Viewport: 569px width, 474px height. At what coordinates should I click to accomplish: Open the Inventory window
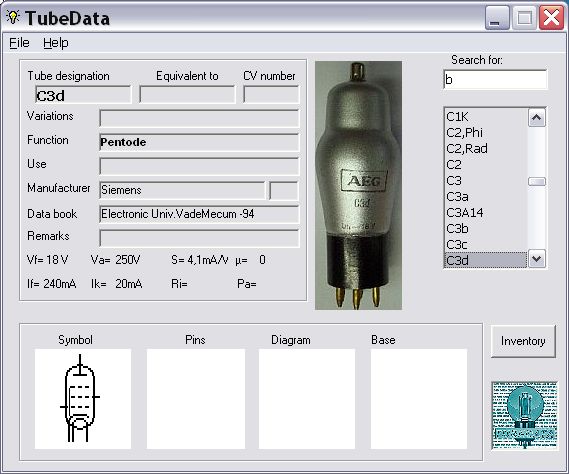pyautogui.click(x=523, y=341)
